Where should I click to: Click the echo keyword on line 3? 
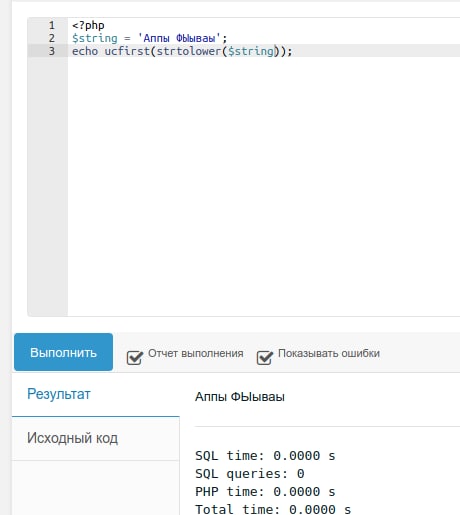[x=85, y=51]
